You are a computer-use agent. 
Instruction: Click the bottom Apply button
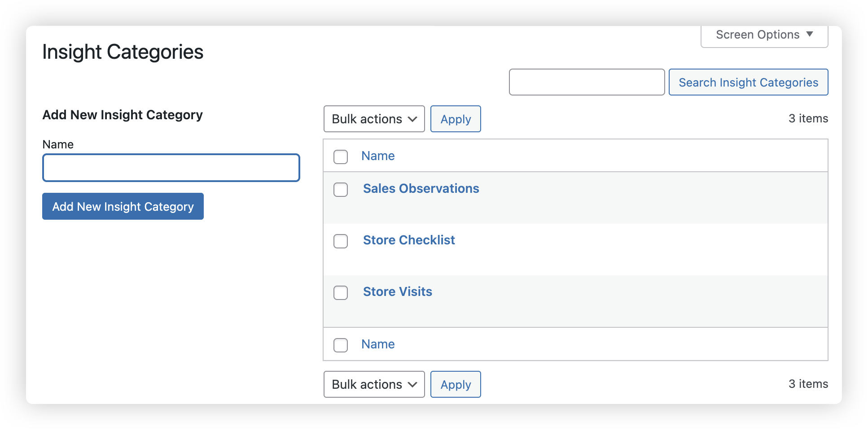point(456,384)
